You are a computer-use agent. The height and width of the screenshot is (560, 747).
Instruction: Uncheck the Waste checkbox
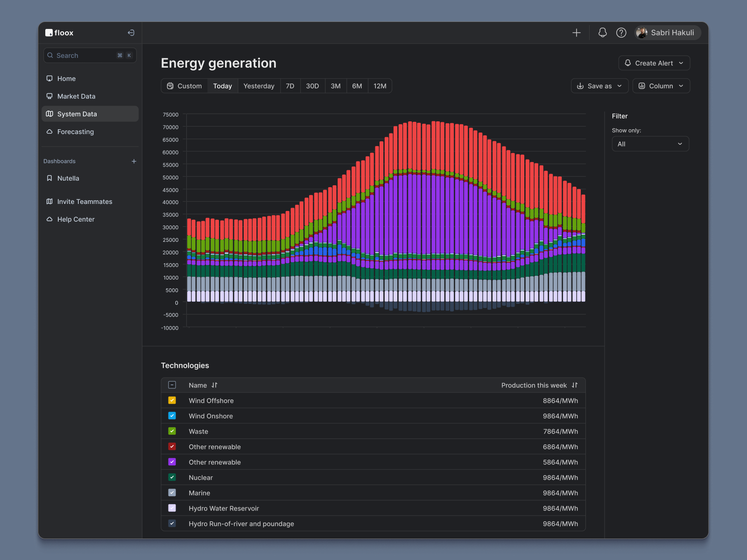point(172,431)
